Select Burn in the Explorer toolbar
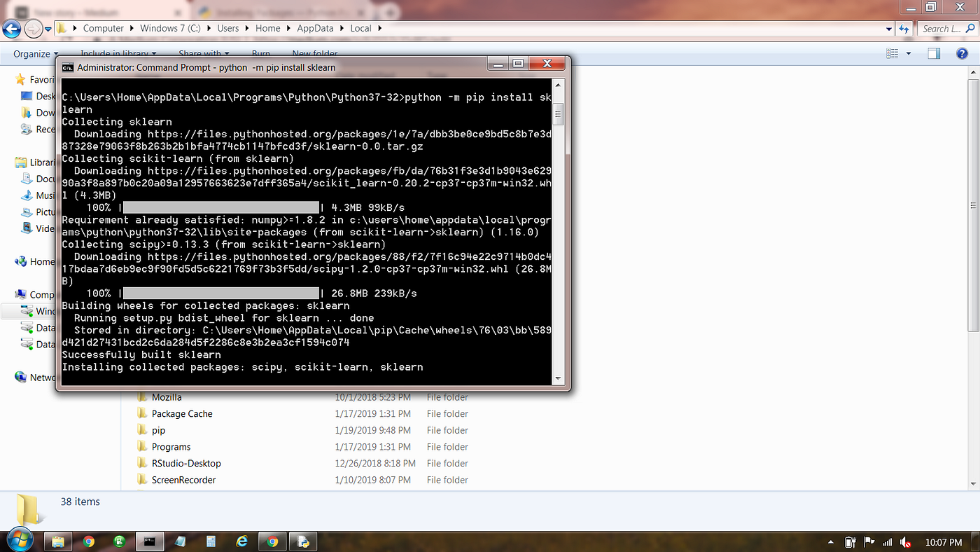The height and width of the screenshot is (552, 980). point(260,53)
